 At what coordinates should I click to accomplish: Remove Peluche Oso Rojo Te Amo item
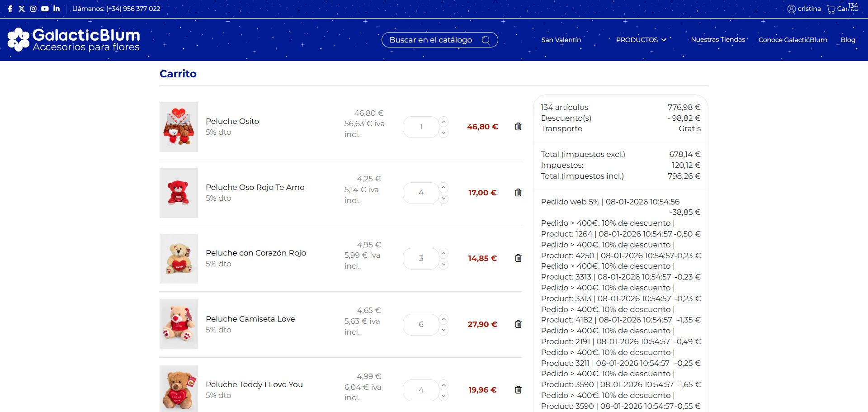[x=518, y=193]
